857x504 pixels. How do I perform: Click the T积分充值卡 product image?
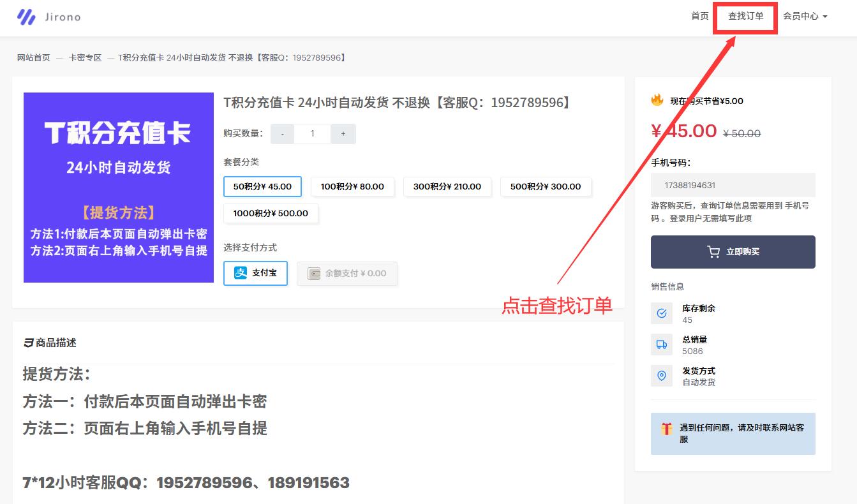[x=119, y=188]
